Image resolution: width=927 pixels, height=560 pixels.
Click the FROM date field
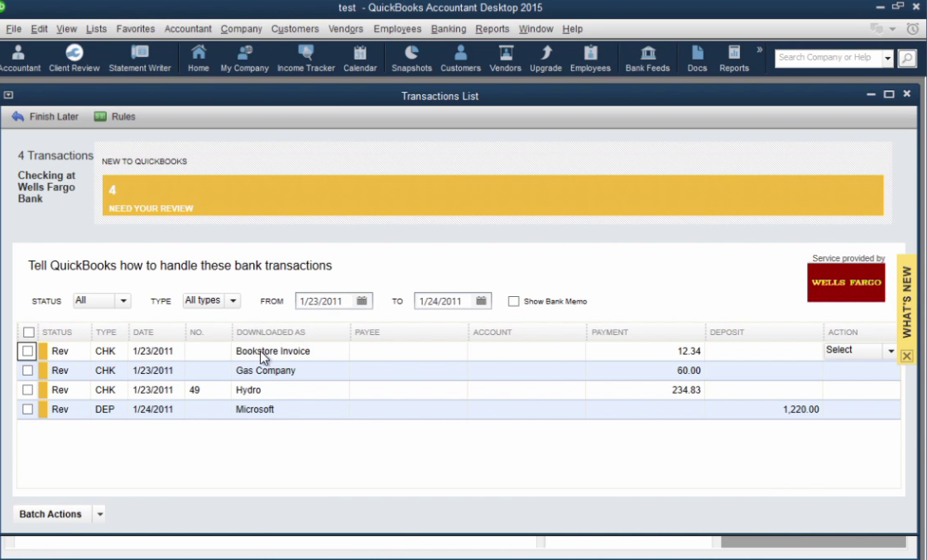pyautogui.click(x=325, y=300)
